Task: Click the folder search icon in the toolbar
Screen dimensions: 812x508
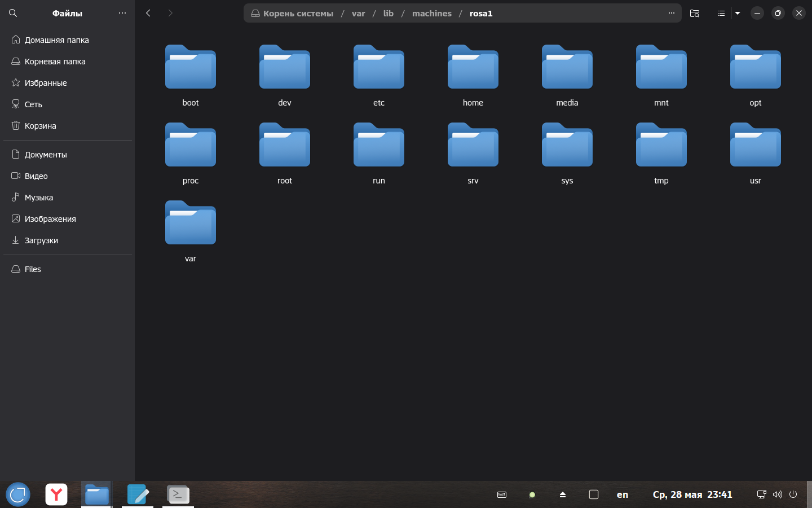Action: [x=695, y=13]
